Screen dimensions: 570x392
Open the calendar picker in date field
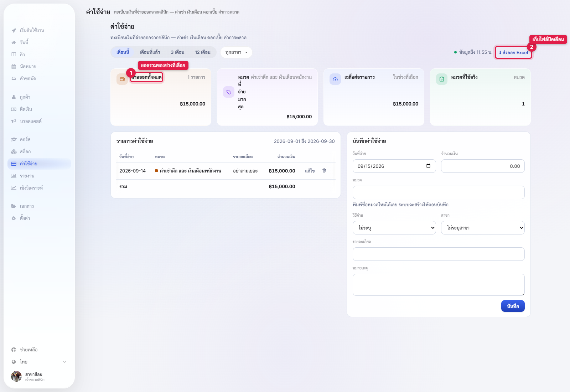(x=428, y=166)
